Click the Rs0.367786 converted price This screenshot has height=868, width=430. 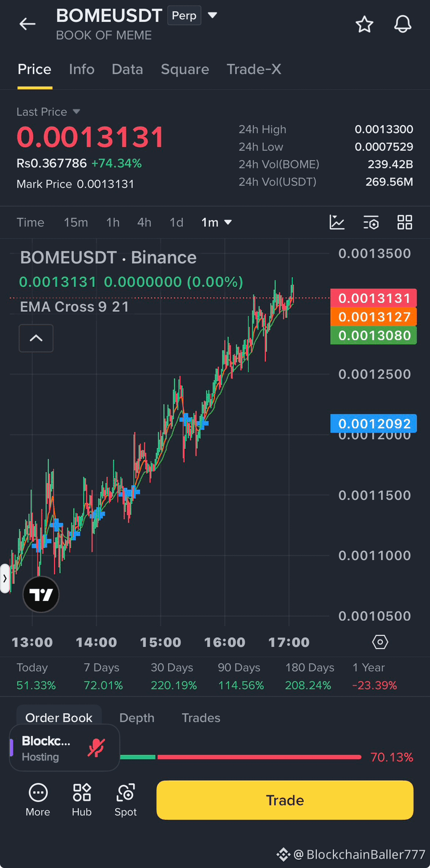51,163
